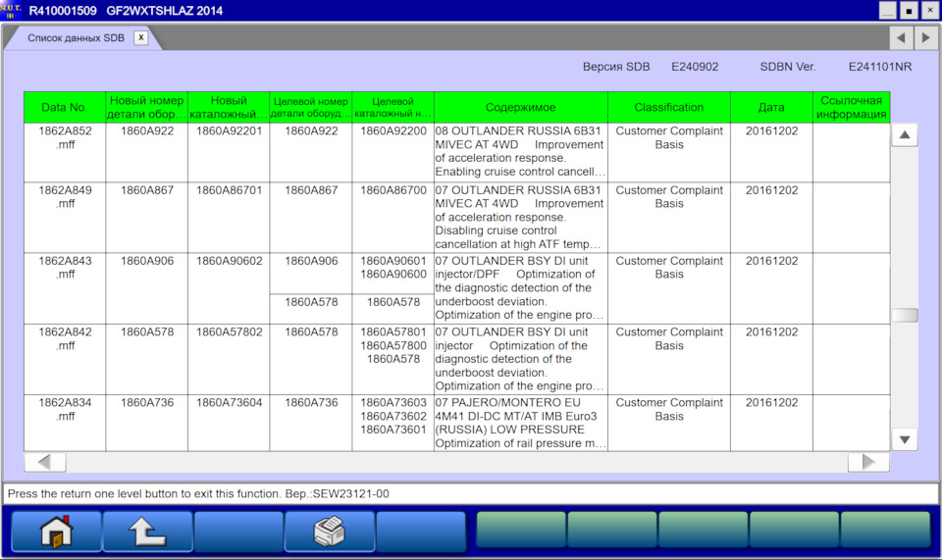Click the 07 OUTLANDER RUSSIA 6B31 content cell
This screenshot has height=560, width=942.
coord(521,218)
